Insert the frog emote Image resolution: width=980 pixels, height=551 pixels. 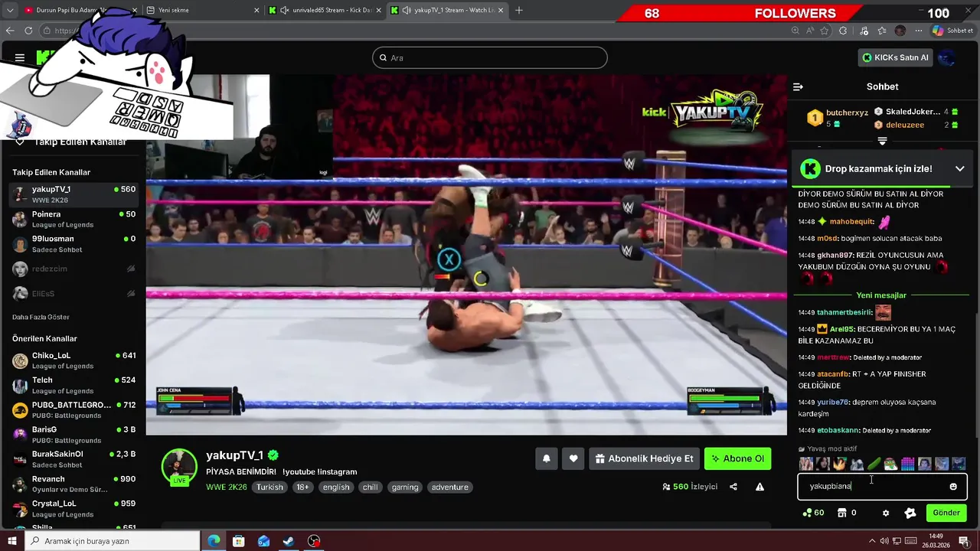(890, 464)
